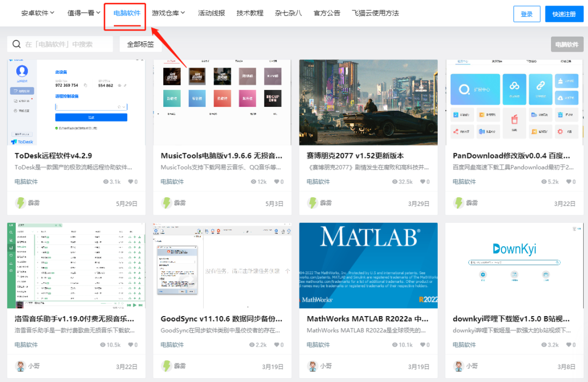Like the 赛博朋克2077 post heart icon

point(422,181)
